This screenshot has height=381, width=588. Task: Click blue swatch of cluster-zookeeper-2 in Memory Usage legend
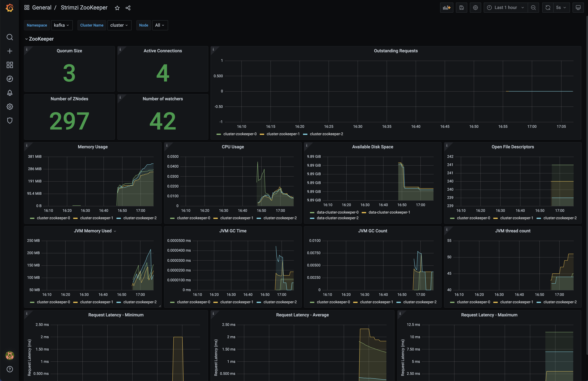click(x=119, y=218)
